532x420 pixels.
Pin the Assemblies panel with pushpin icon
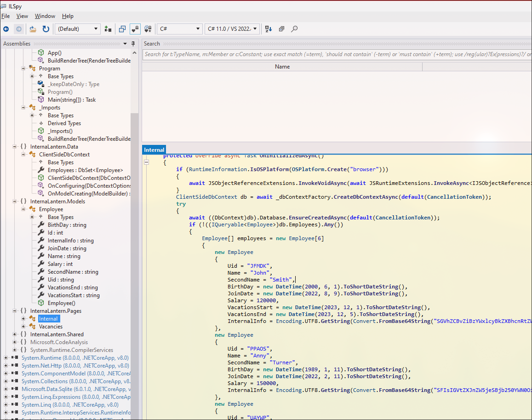[x=133, y=44]
